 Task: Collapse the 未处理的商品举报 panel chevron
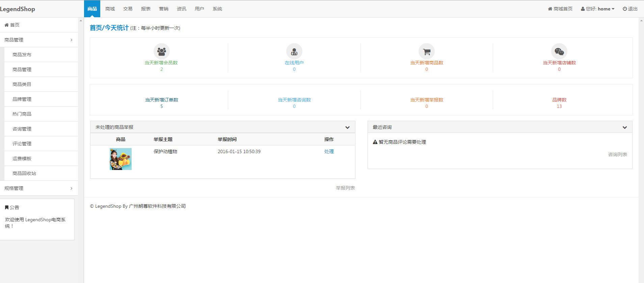(347, 128)
